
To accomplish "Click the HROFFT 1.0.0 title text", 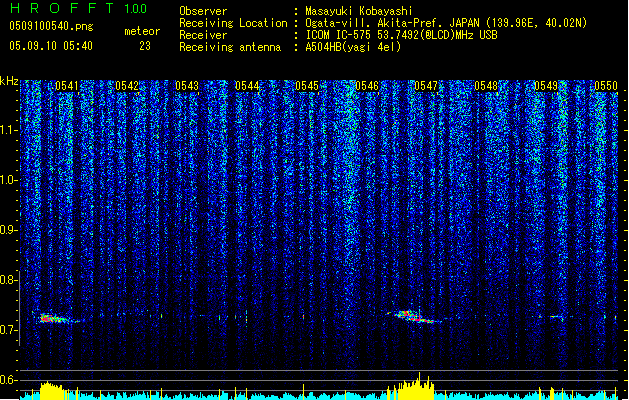I will (79, 8).
